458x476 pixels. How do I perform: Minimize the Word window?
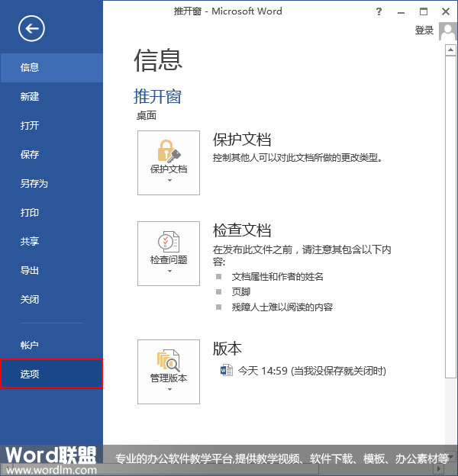(x=401, y=12)
